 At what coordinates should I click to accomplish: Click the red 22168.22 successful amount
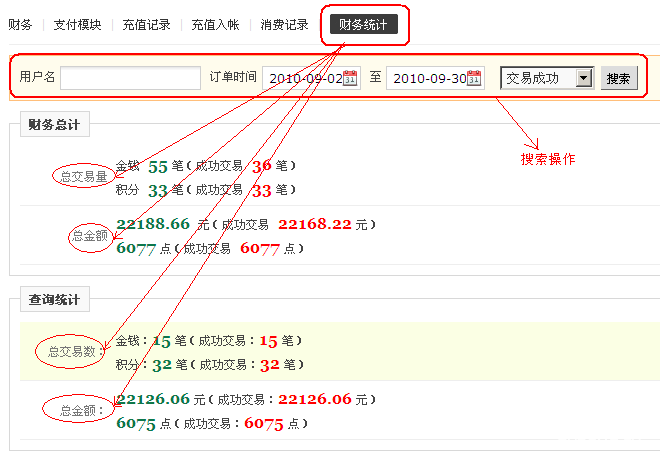314,224
